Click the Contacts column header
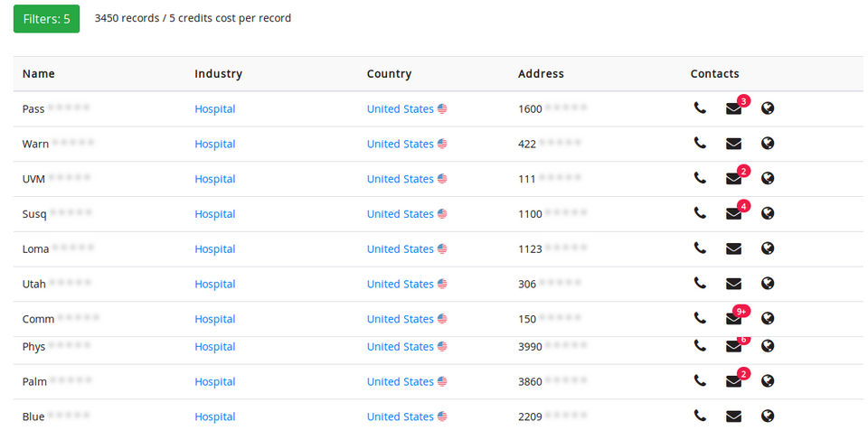The height and width of the screenshot is (440, 868). point(714,74)
